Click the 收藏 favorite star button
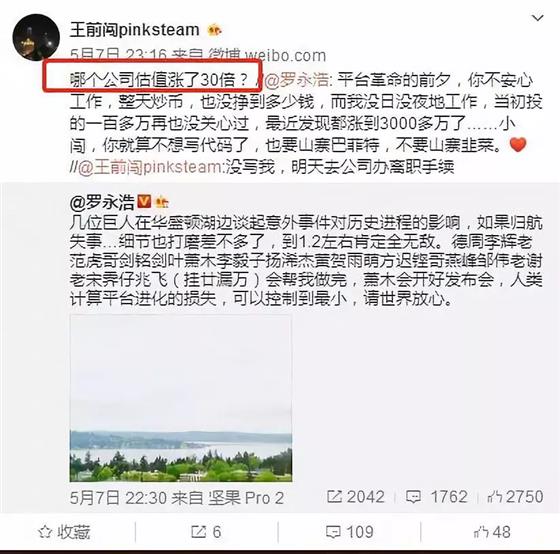560x554 pixels. (64, 532)
